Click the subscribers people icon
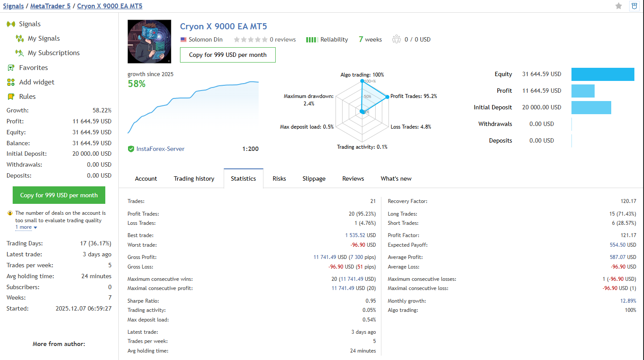This screenshot has height=360, width=644. (x=396, y=39)
